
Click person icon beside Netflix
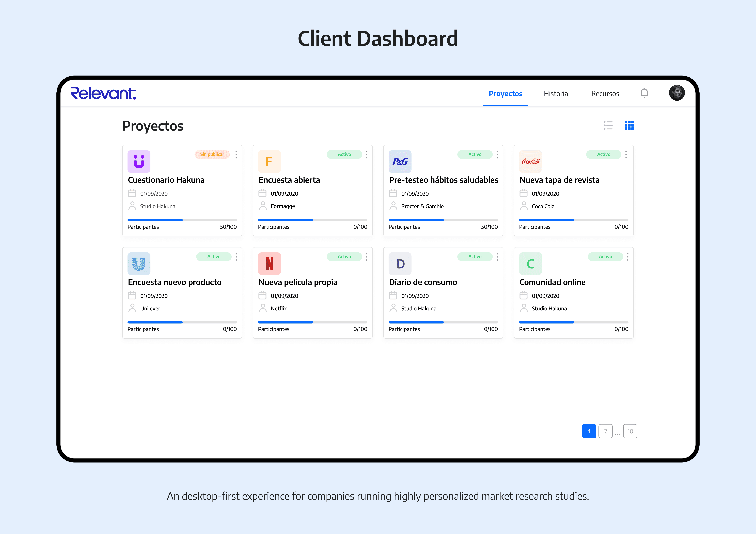coord(263,308)
